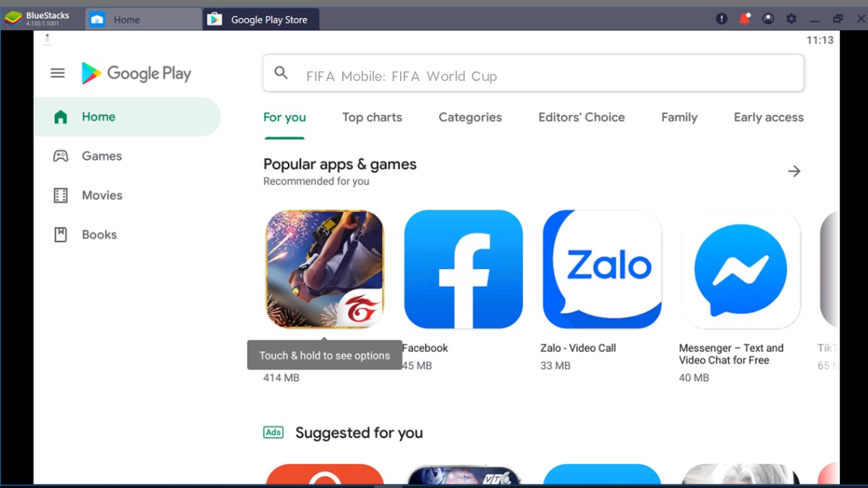Open the Early access tab

point(768,117)
